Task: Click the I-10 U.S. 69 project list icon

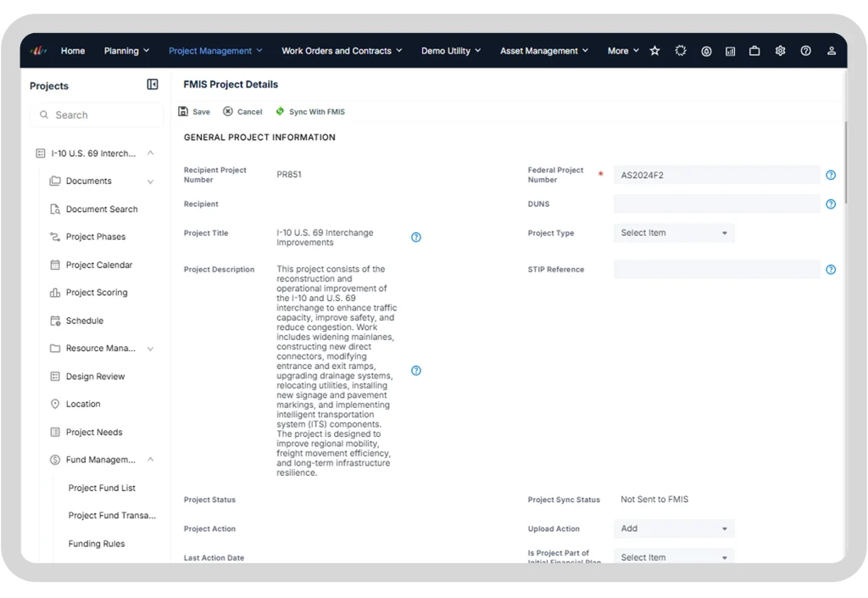Action: coord(41,154)
